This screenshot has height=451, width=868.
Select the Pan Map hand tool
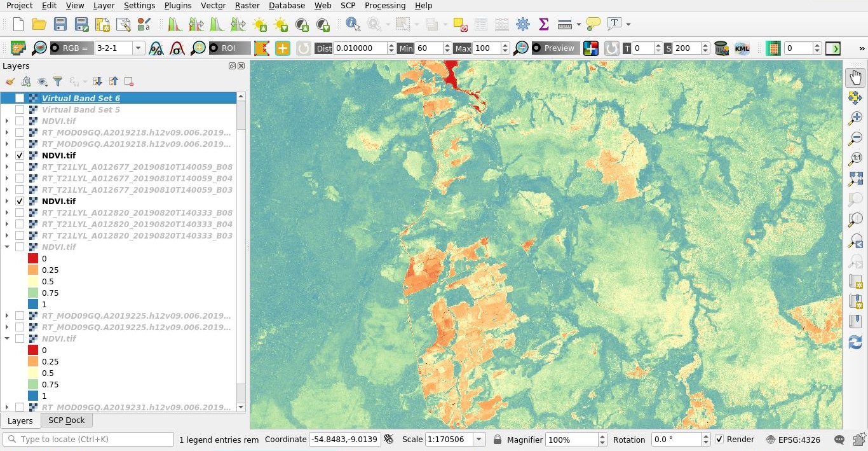coord(855,76)
